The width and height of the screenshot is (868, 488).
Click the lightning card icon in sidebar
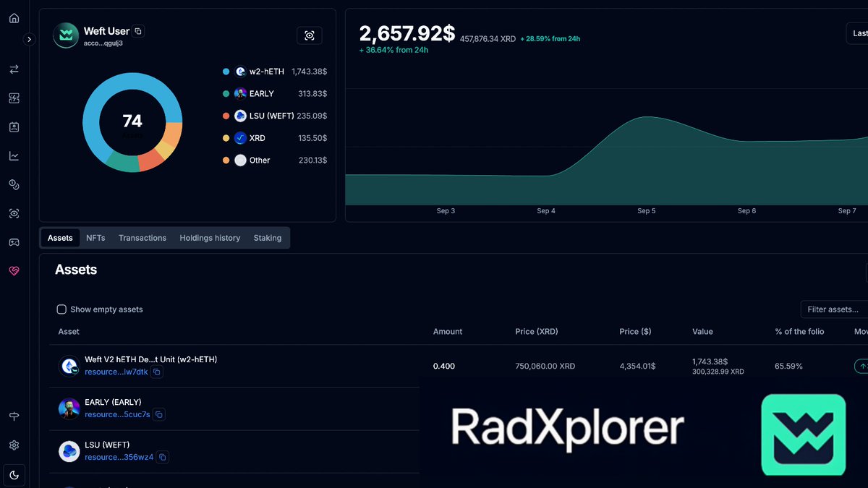tap(14, 98)
